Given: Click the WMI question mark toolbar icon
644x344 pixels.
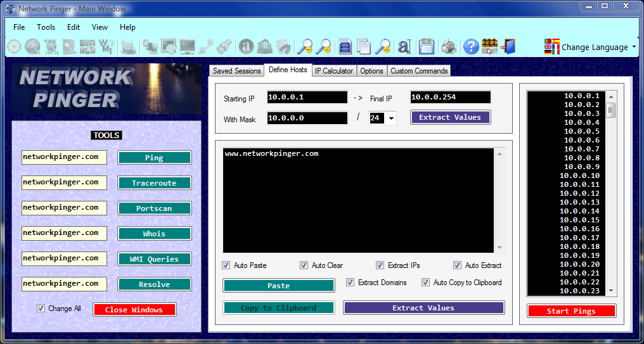Looking at the screenshot, I should [106, 46].
